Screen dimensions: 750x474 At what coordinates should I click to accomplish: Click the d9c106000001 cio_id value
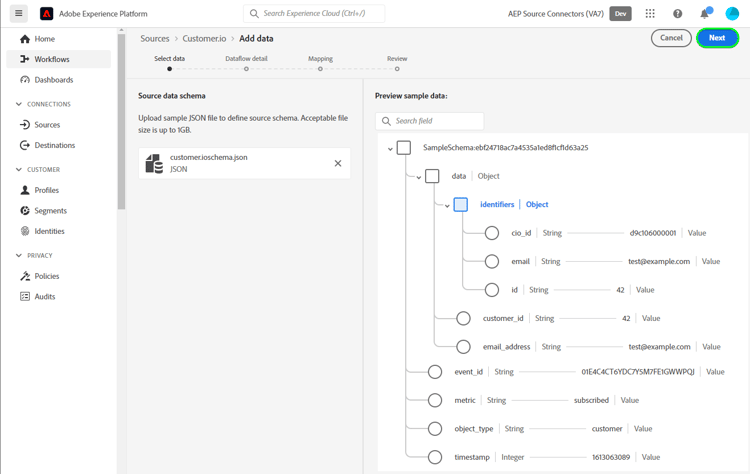coord(653,233)
